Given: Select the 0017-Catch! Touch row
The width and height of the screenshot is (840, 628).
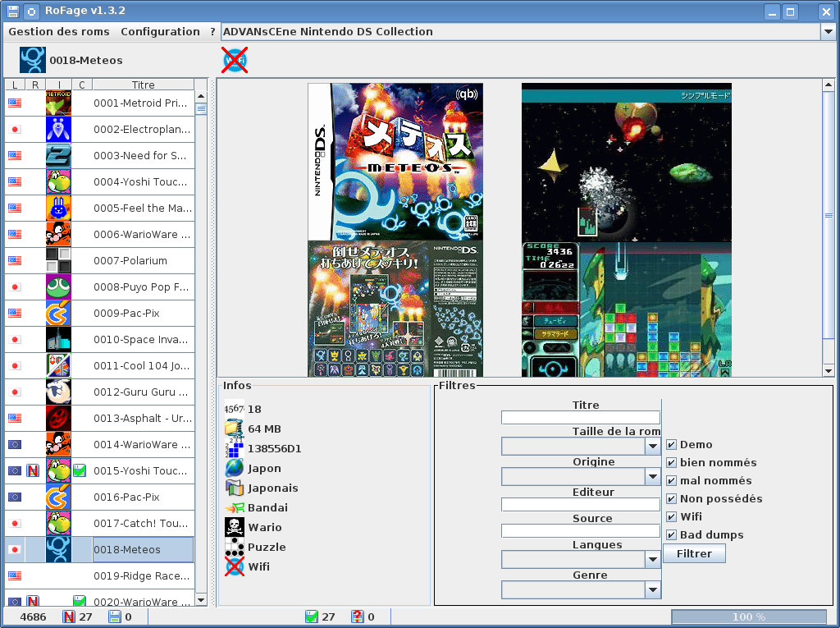Looking at the screenshot, I should coord(99,524).
